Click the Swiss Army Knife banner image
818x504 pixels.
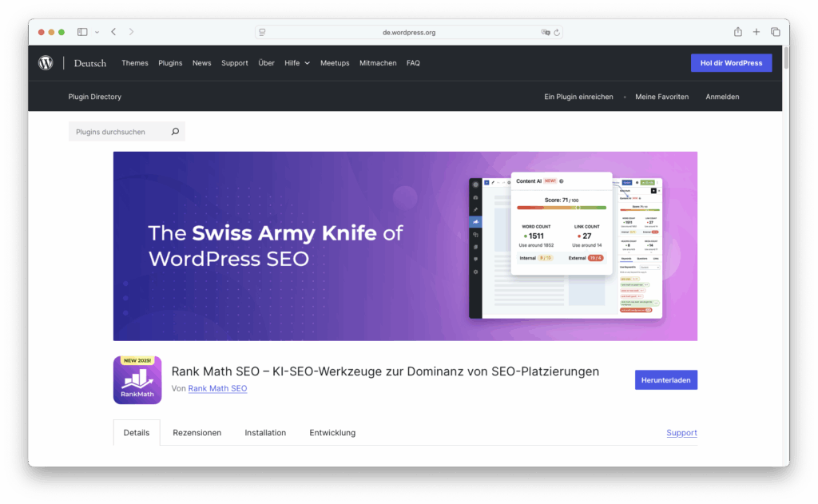tap(405, 246)
